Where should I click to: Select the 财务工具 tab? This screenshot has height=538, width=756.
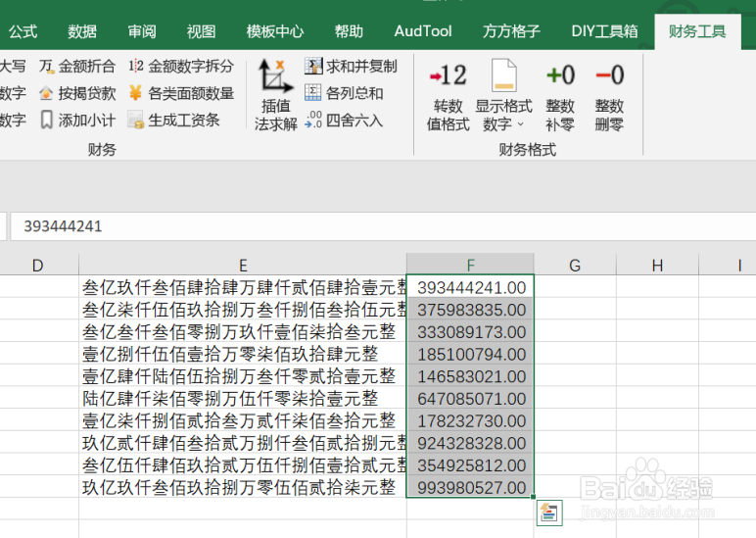(697, 31)
